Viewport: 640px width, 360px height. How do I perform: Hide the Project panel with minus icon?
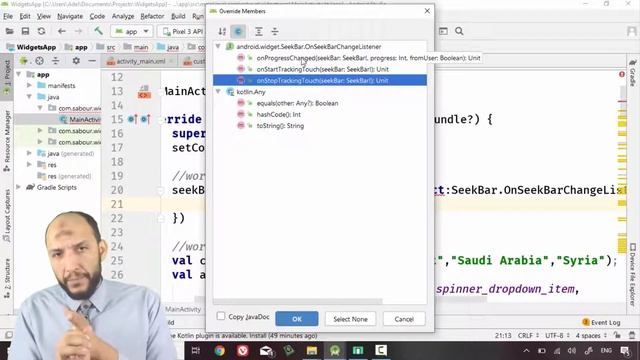pyautogui.click(x=92, y=61)
